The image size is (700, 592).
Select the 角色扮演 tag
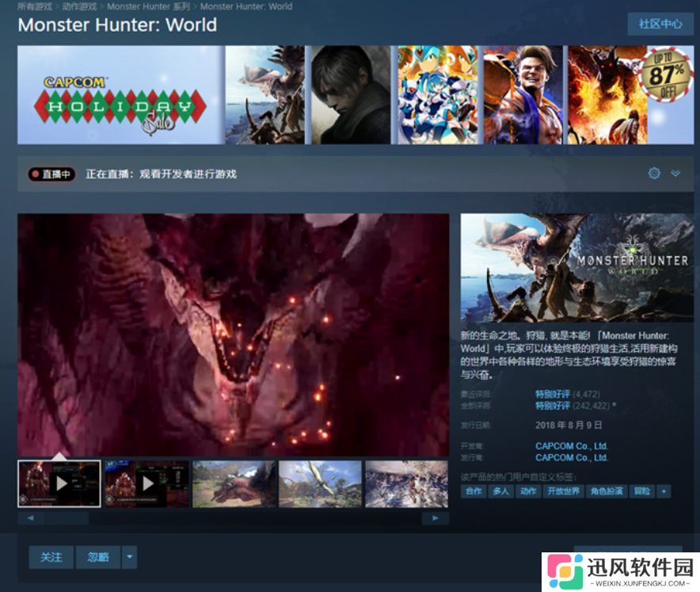point(607,491)
